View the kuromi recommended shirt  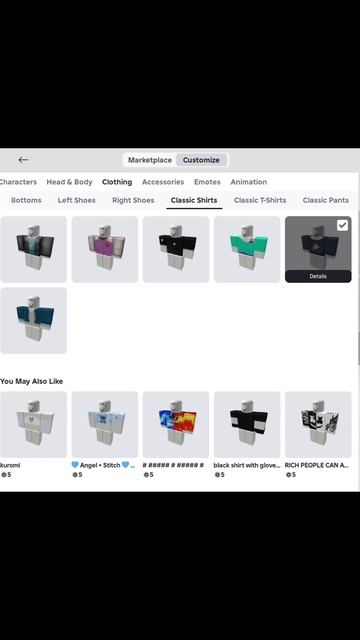pos(33,424)
